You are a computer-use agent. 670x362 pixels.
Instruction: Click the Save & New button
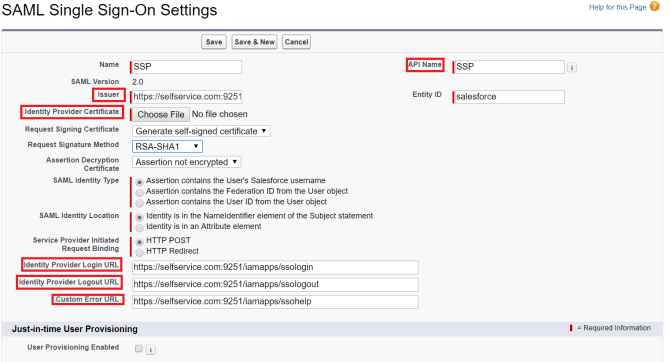click(254, 42)
